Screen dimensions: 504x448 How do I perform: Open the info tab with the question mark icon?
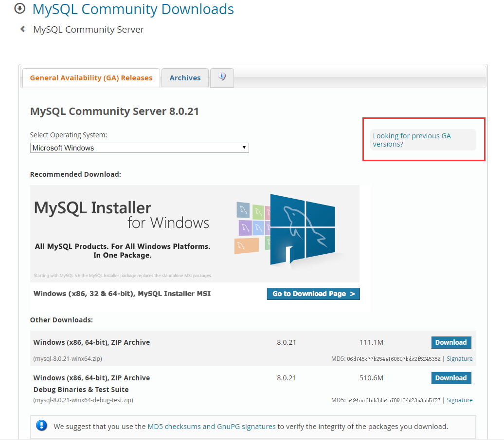222,78
